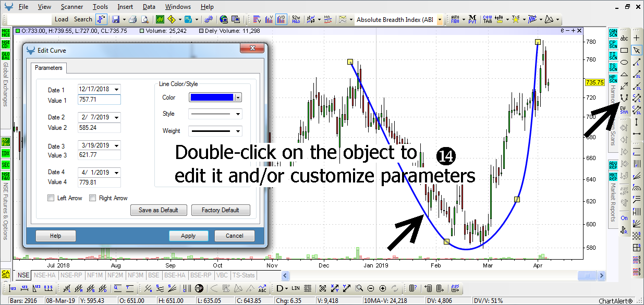This screenshot has width=644, height=305.
Task: Open the Date 1 date picker dropdown
Action: point(116,90)
